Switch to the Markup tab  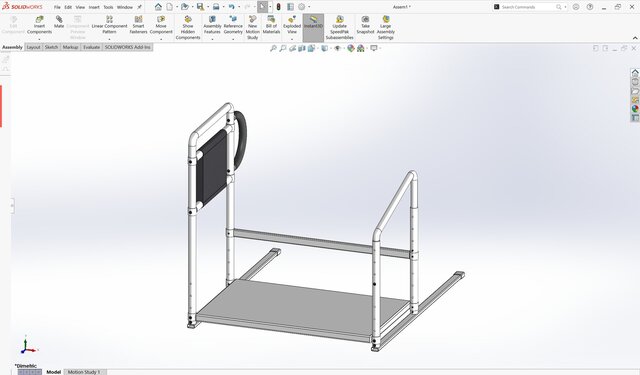tap(70, 47)
